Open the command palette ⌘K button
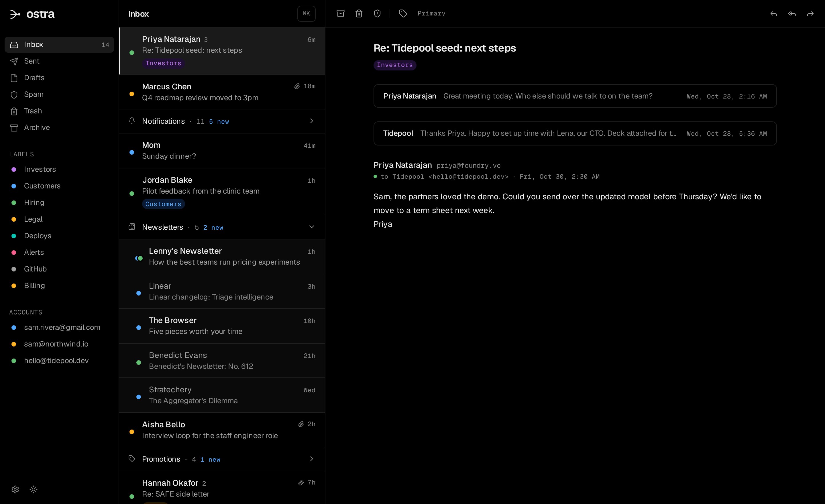 306,13
